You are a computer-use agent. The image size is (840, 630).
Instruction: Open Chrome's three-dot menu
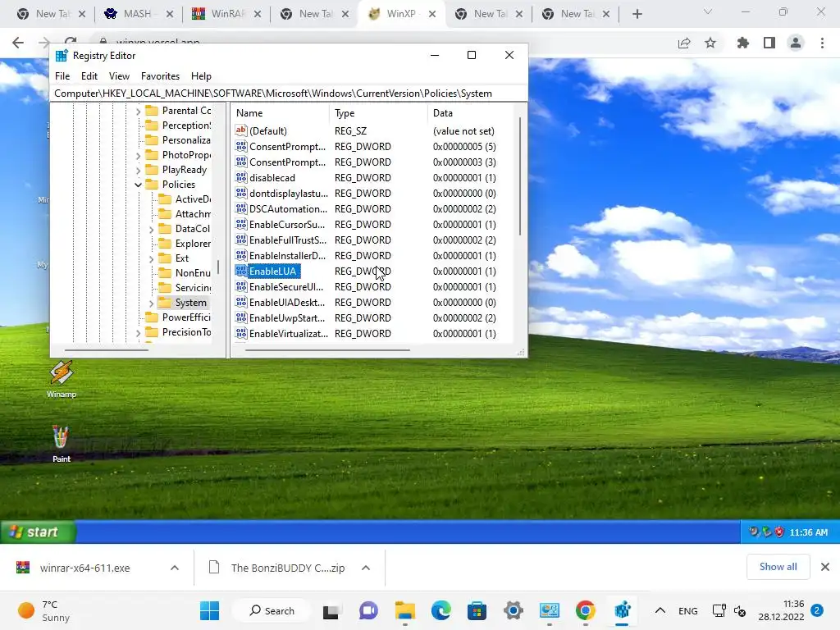pyautogui.click(x=822, y=43)
